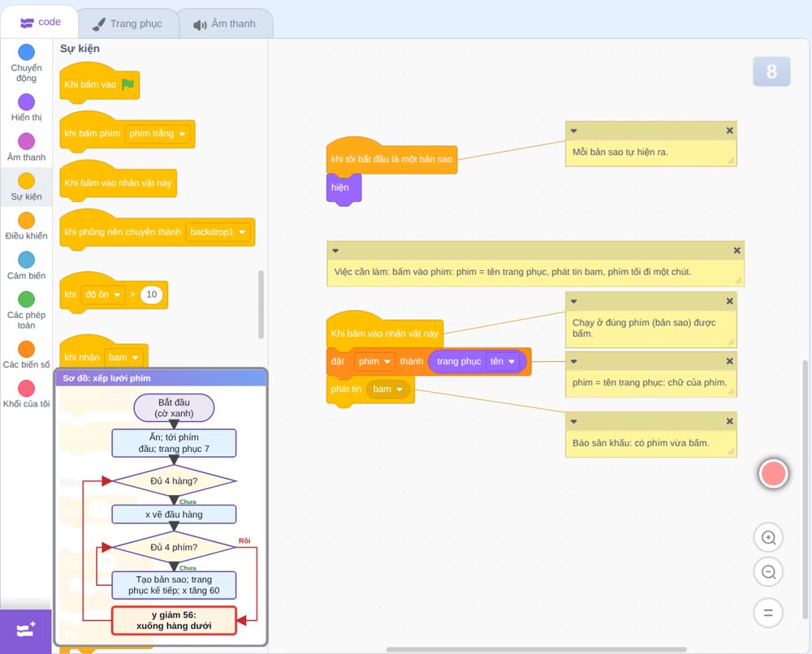Zoom out the workspace
The width and height of the screenshot is (812, 654).
tap(768, 572)
